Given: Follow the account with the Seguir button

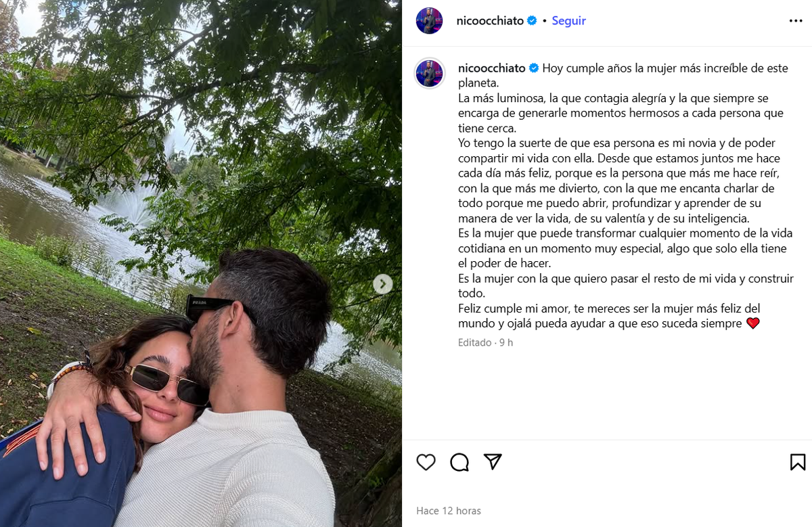Looking at the screenshot, I should (x=568, y=21).
